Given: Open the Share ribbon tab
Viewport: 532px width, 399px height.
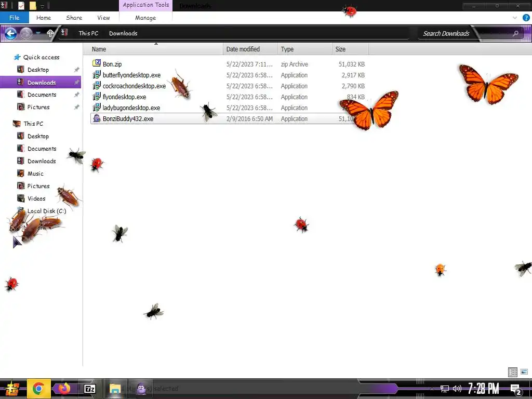Looking at the screenshot, I should (74, 18).
